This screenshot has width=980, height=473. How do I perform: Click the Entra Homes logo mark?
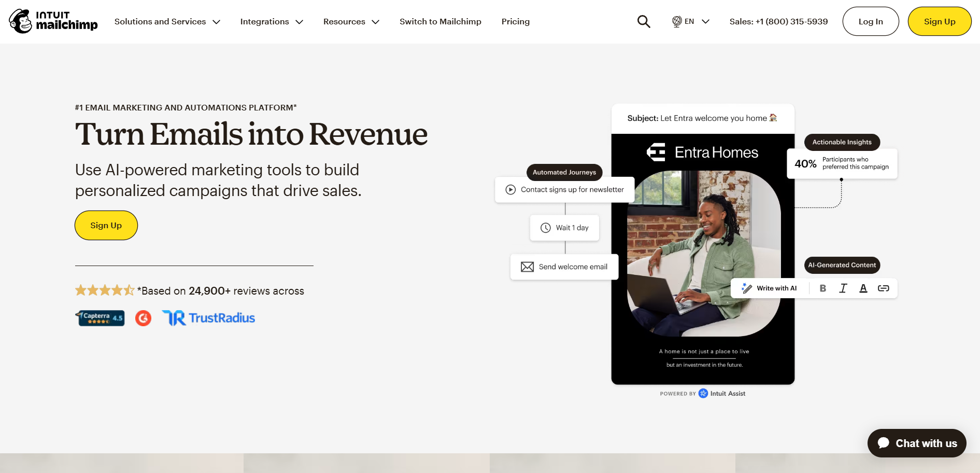click(656, 152)
